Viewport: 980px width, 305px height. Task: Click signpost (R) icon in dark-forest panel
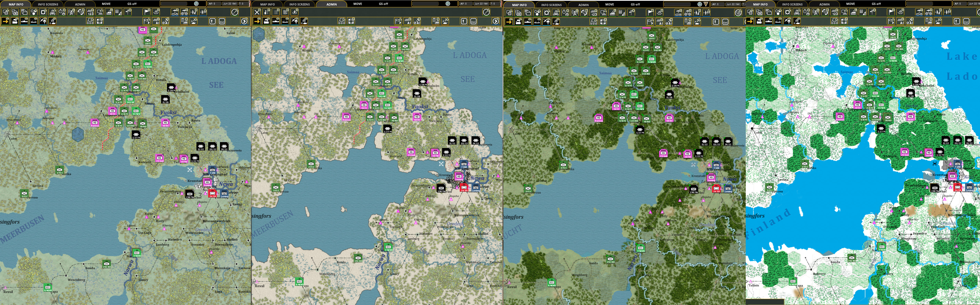click(631, 13)
